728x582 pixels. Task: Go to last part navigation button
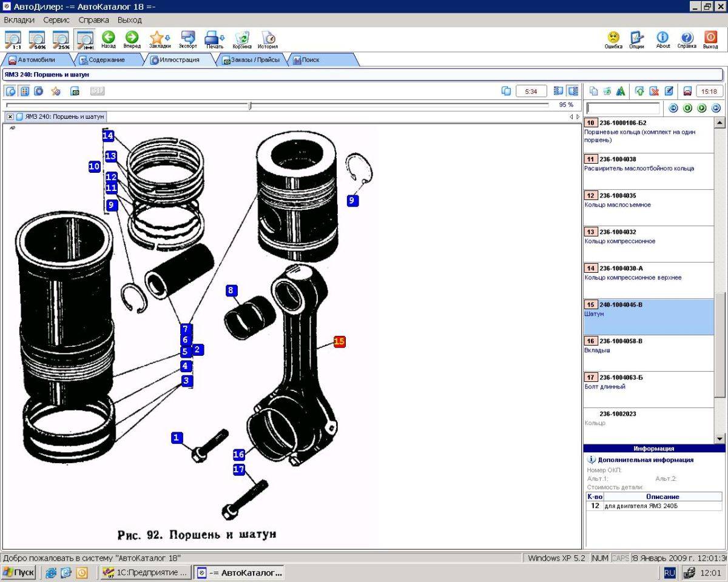pyautogui.click(x=715, y=108)
